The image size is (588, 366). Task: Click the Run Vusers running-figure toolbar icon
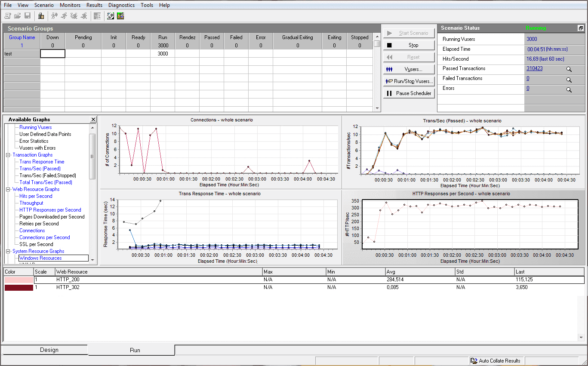(65, 16)
